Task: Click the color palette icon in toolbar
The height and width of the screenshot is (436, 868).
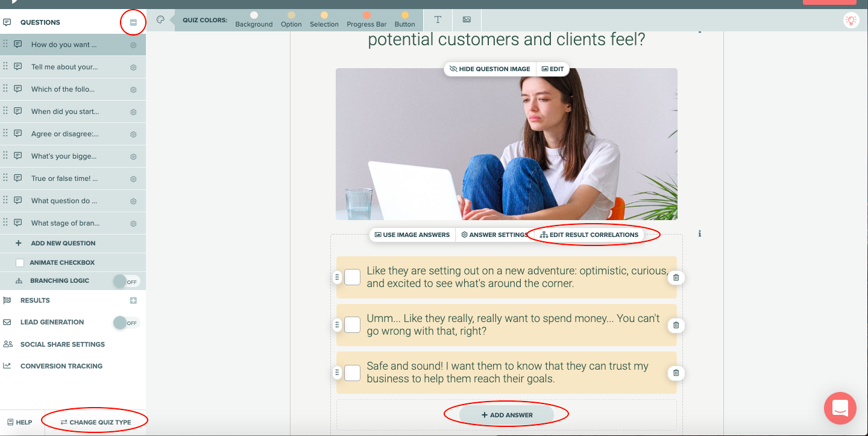Action: click(160, 20)
